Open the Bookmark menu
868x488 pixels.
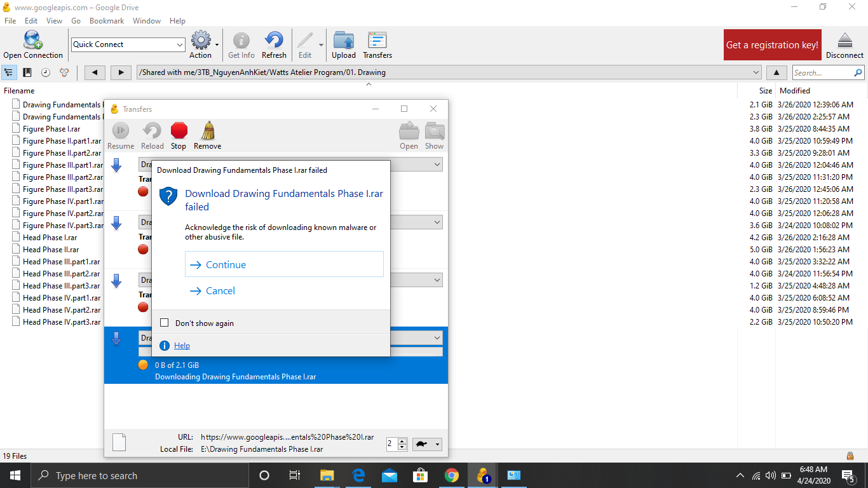coord(107,21)
